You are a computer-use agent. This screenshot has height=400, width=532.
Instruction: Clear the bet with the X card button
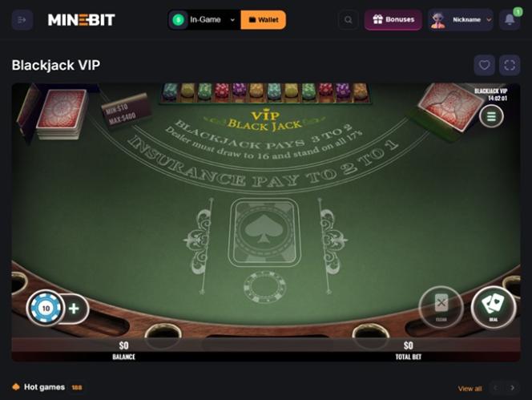coord(441,307)
